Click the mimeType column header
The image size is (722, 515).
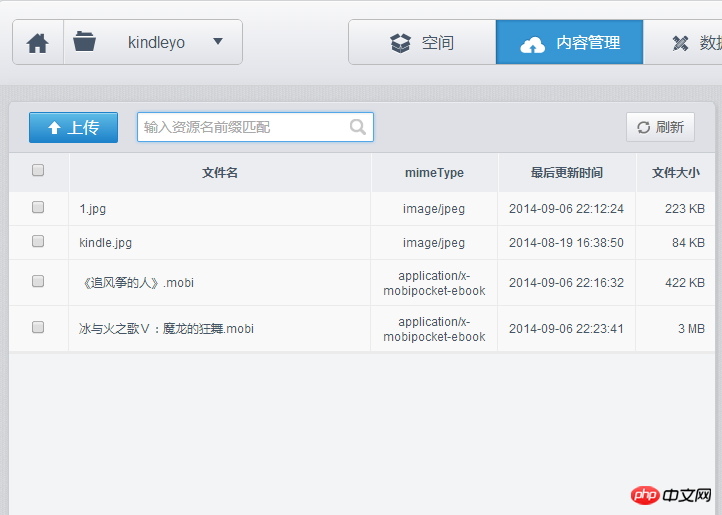pyautogui.click(x=434, y=173)
